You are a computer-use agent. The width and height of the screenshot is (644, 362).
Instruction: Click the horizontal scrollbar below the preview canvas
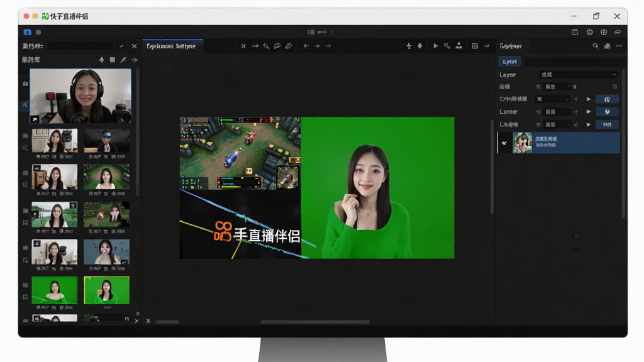click(315, 322)
